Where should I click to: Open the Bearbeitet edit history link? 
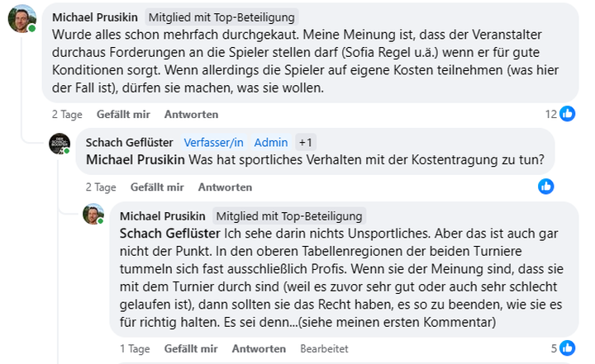[323, 349]
